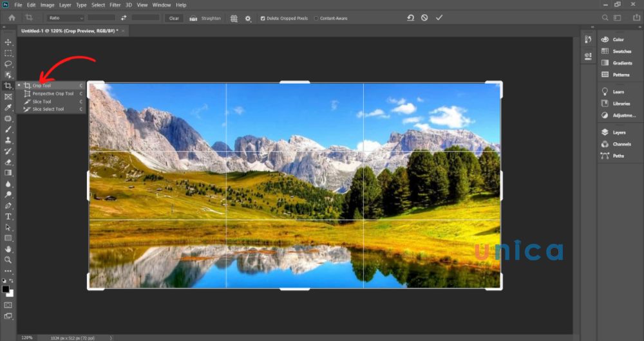Click the crop height input field
This screenshot has height=341, width=644.
pyautogui.click(x=146, y=18)
